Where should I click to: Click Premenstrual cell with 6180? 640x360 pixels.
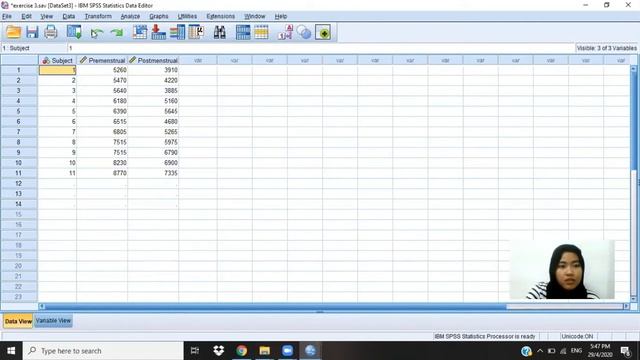point(102,101)
